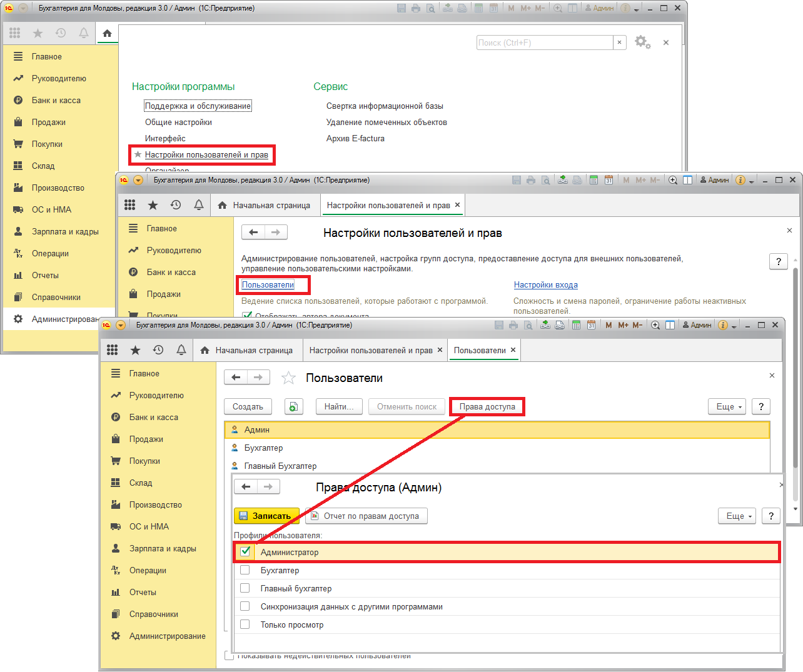
Task: Close the Пользователи tab
Action: [513, 350]
